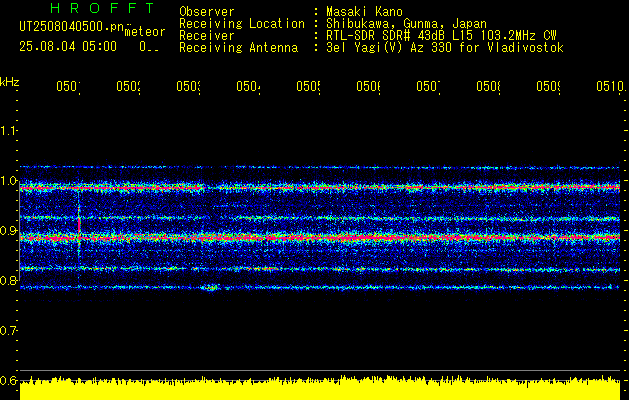
Task: Click the Receiving Location label
Action: (242, 24)
